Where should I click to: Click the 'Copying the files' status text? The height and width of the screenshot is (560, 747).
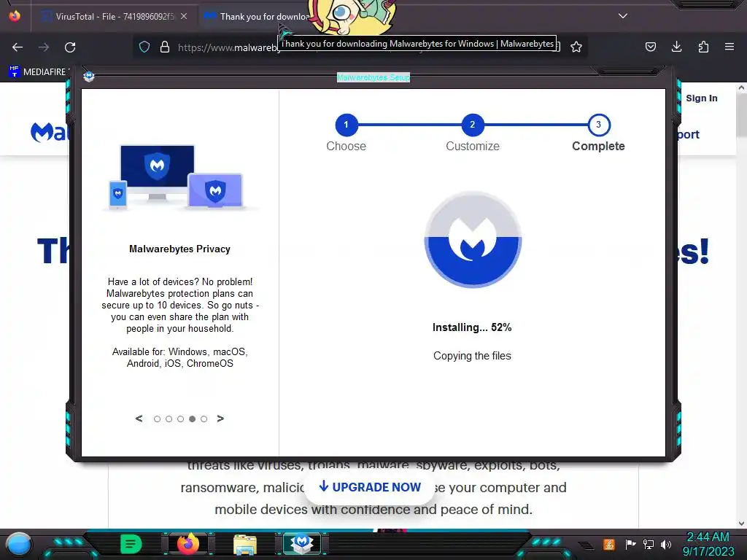point(472,356)
